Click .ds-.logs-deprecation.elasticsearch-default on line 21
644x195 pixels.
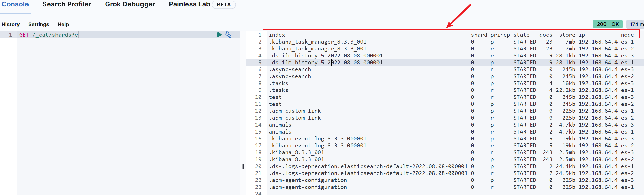point(368,173)
